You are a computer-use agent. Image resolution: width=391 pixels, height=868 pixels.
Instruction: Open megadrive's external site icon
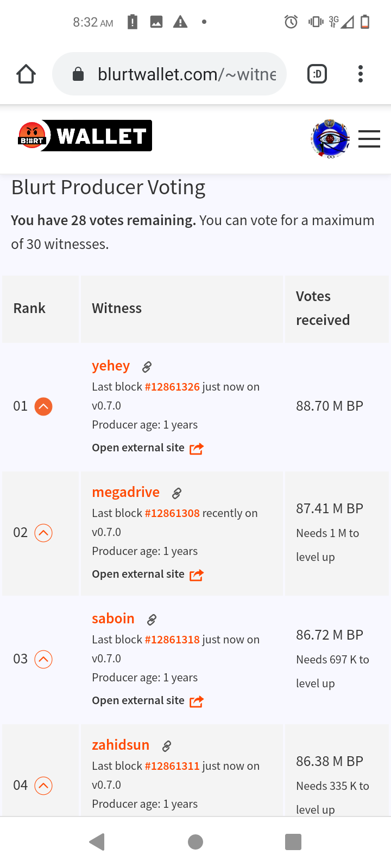tap(197, 575)
